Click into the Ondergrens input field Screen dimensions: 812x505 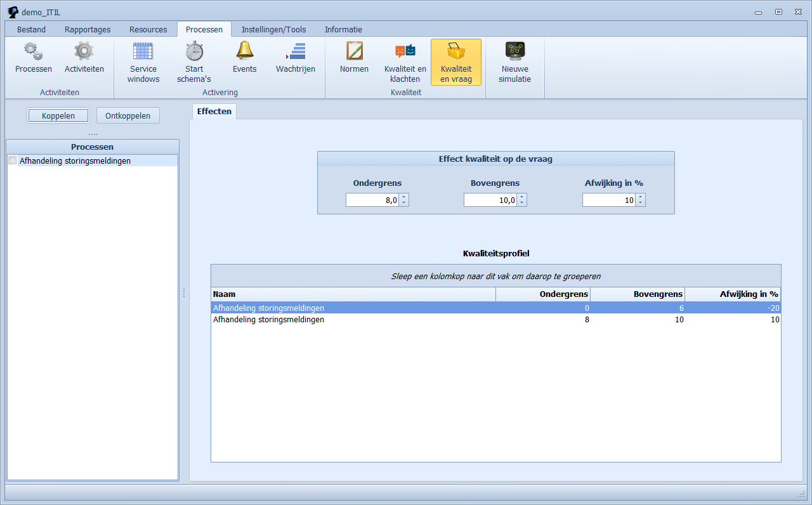click(x=372, y=200)
